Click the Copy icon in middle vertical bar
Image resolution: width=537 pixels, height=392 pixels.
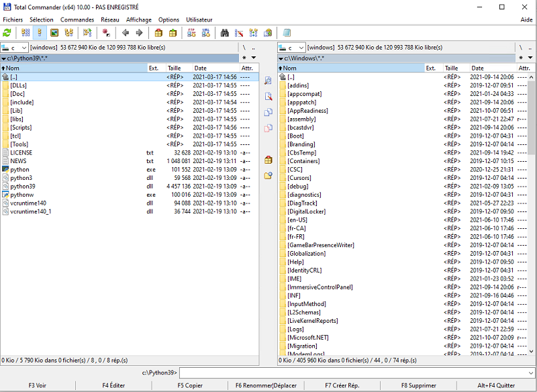coord(268,112)
